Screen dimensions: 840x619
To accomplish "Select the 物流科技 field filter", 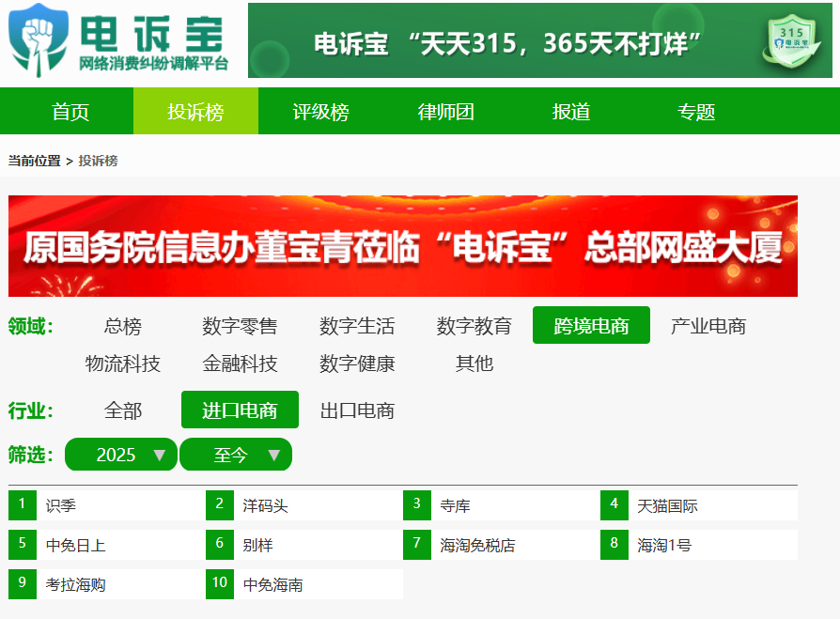I will 123,364.
